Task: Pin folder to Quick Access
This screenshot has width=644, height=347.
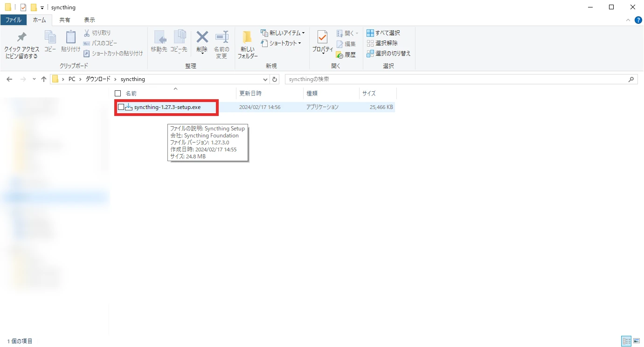Action: point(21,46)
